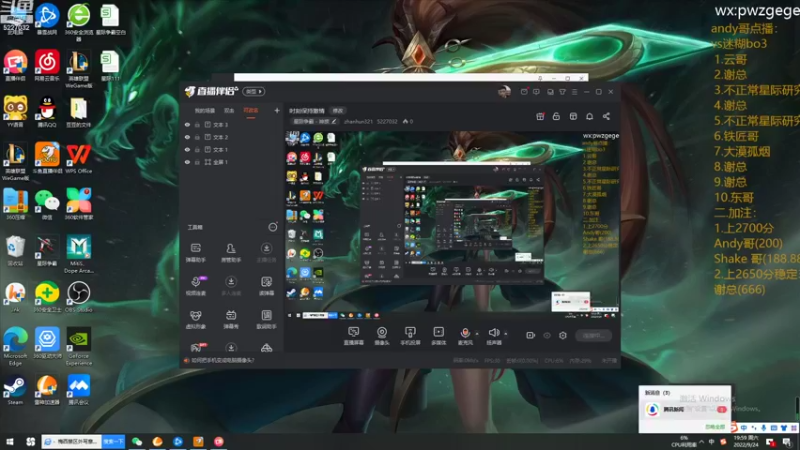Image resolution: width=800 pixels, height=450 pixels.
Task: Open the 腾讯新闻 notification popup entry
Action: tap(685, 410)
